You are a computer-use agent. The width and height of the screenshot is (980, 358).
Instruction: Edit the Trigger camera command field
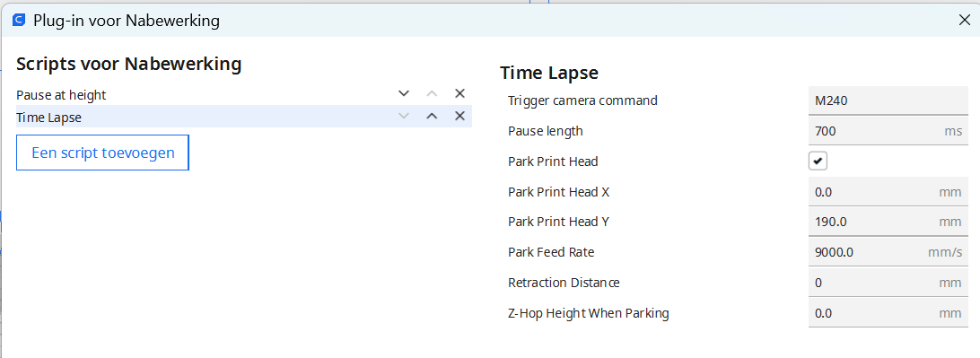(888, 100)
